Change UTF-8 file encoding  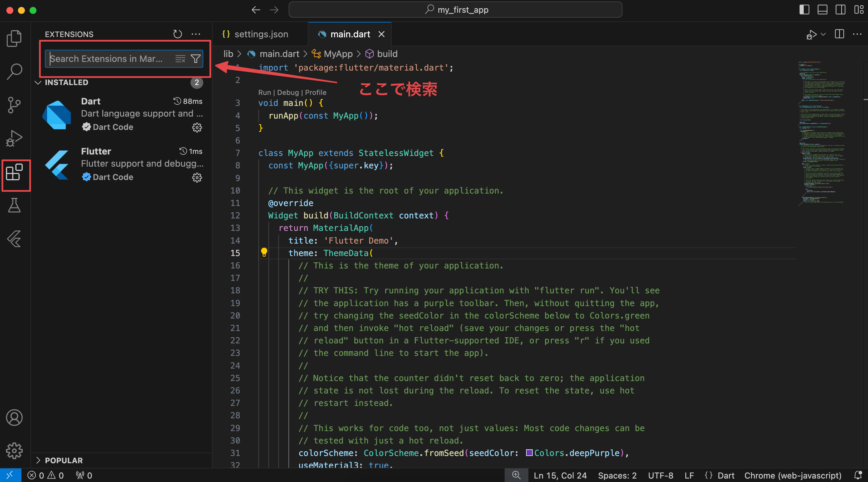click(660, 475)
